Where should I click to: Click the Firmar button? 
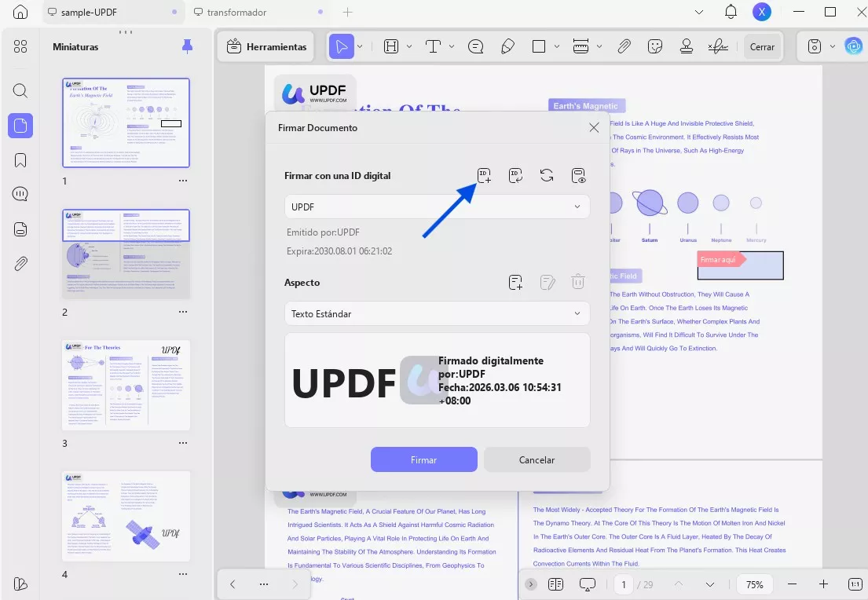click(x=424, y=459)
